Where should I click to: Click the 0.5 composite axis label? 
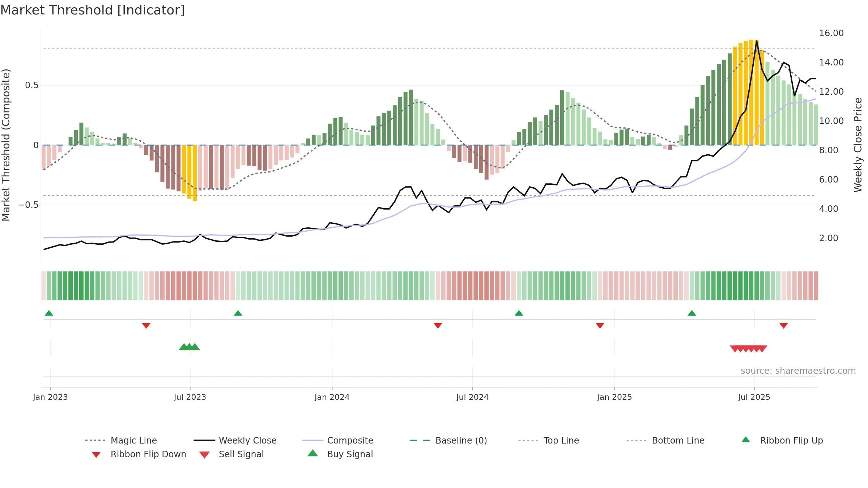[31, 85]
